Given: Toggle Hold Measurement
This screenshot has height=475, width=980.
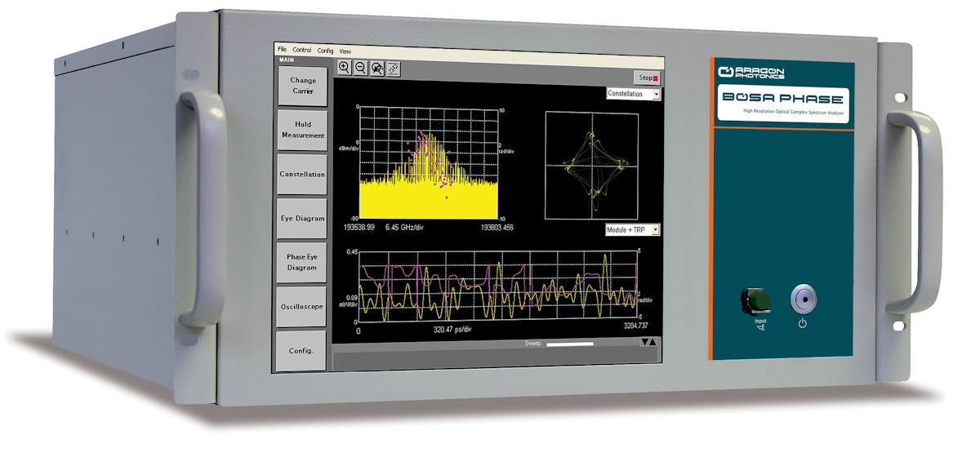Looking at the screenshot, I should tap(303, 131).
